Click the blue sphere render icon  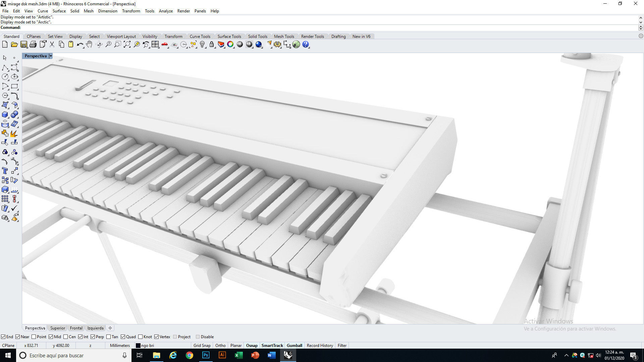pyautogui.click(x=259, y=45)
